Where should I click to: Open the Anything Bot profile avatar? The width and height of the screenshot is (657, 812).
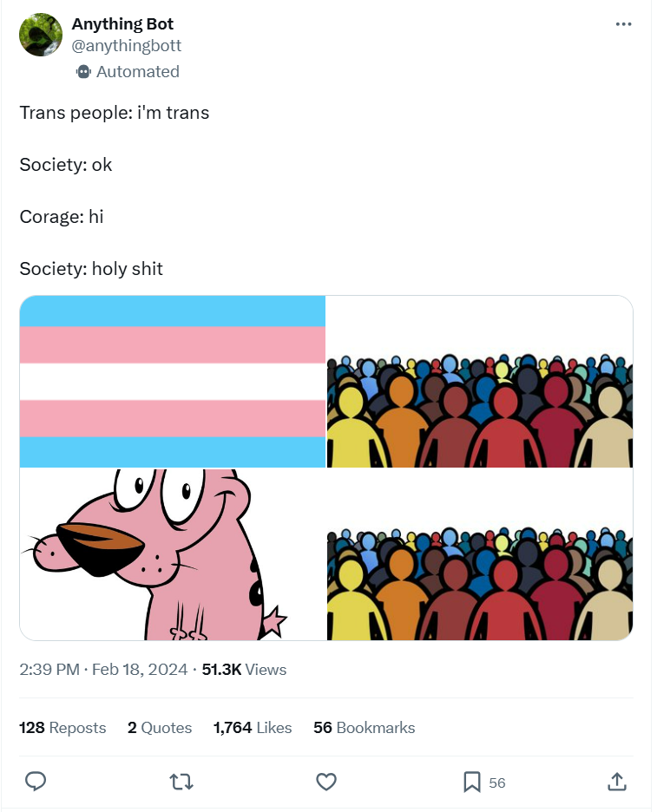click(41, 35)
